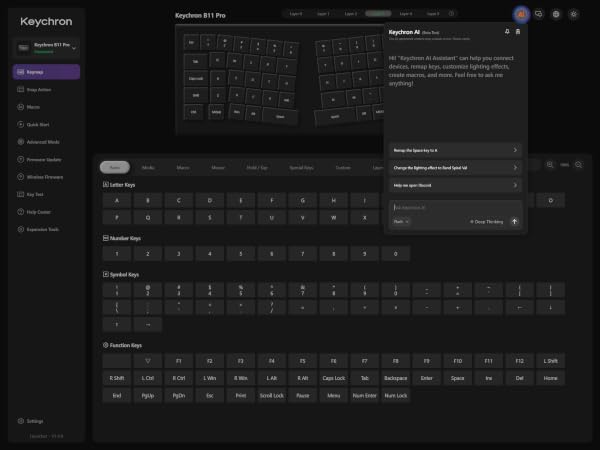Choose the 'Remap the Space key to A' suggestion

455,150
